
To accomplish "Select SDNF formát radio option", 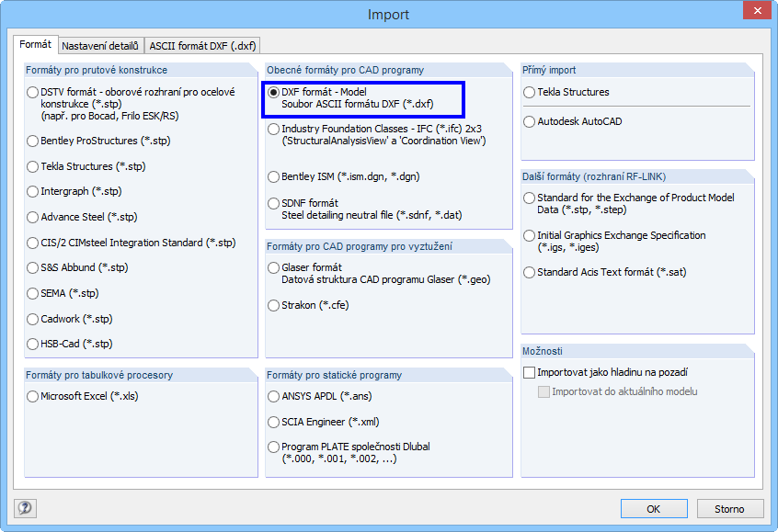I will [274, 203].
